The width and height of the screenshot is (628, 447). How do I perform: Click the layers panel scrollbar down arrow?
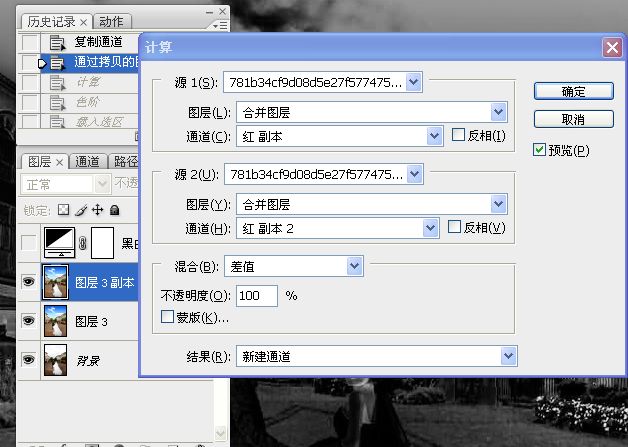point(221,433)
